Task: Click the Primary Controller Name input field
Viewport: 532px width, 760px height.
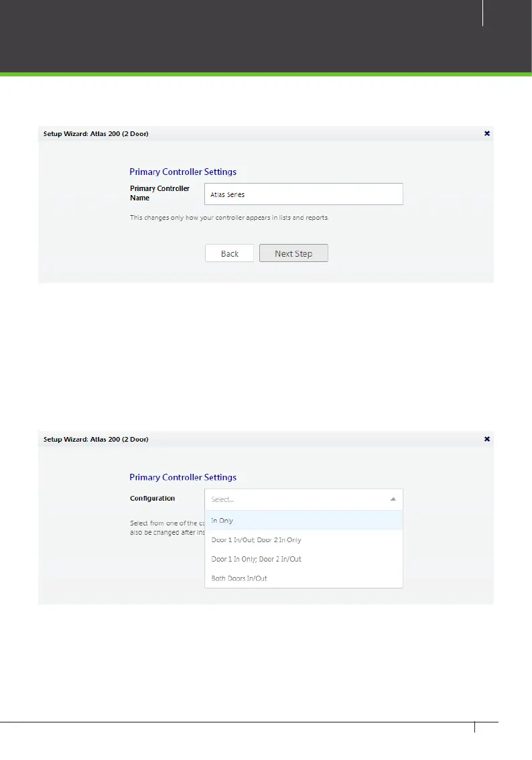Action: point(304,194)
